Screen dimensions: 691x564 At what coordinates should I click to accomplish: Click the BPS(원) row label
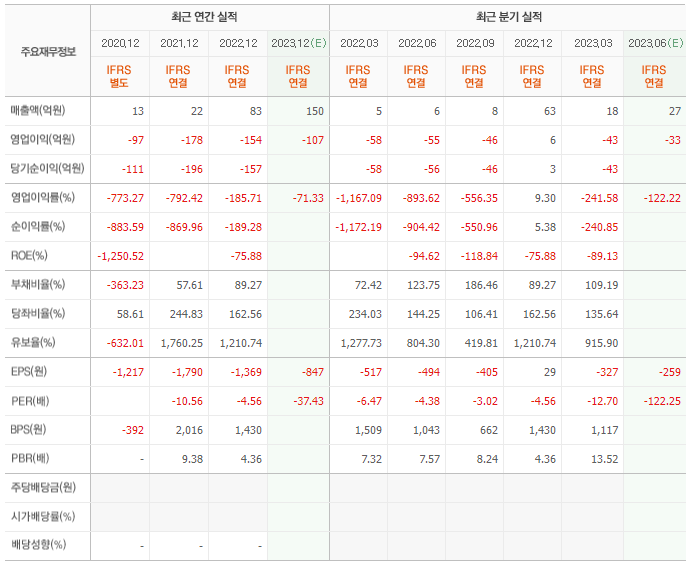(x=28, y=430)
